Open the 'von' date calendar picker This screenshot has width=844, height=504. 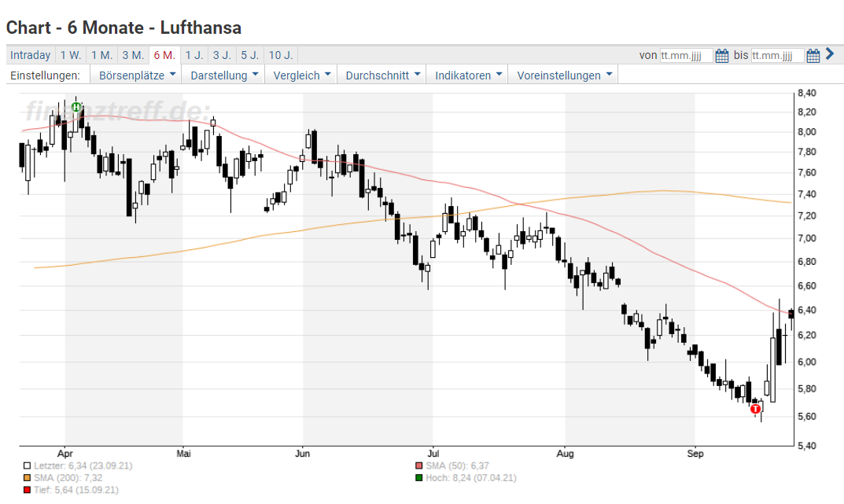tap(722, 55)
